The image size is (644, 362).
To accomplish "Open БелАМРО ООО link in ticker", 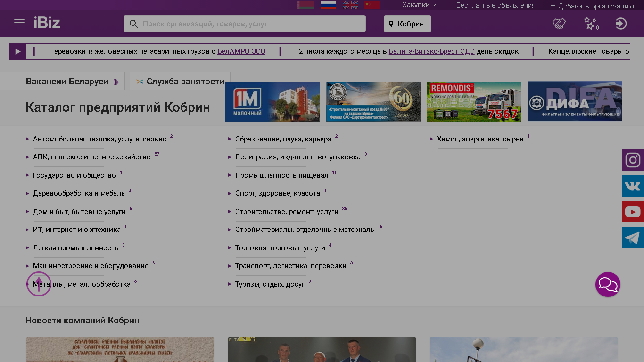I will click(x=241, y=51).
